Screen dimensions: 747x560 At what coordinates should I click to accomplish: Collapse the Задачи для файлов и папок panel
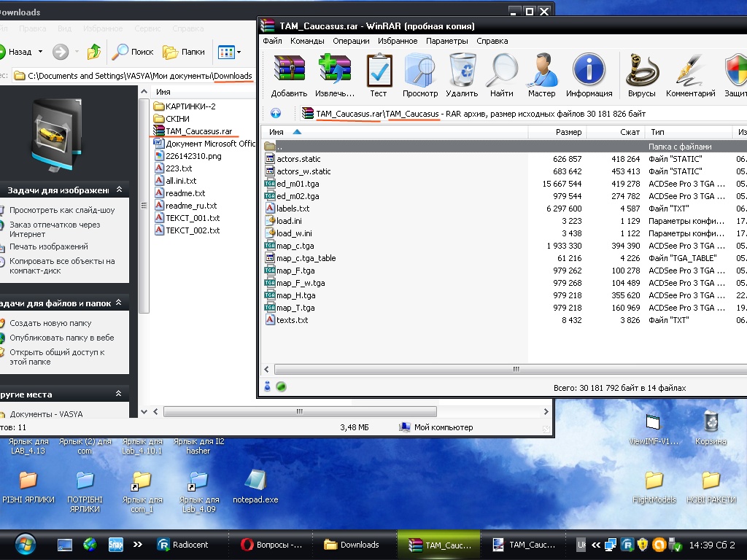click(x=119, y=303)
